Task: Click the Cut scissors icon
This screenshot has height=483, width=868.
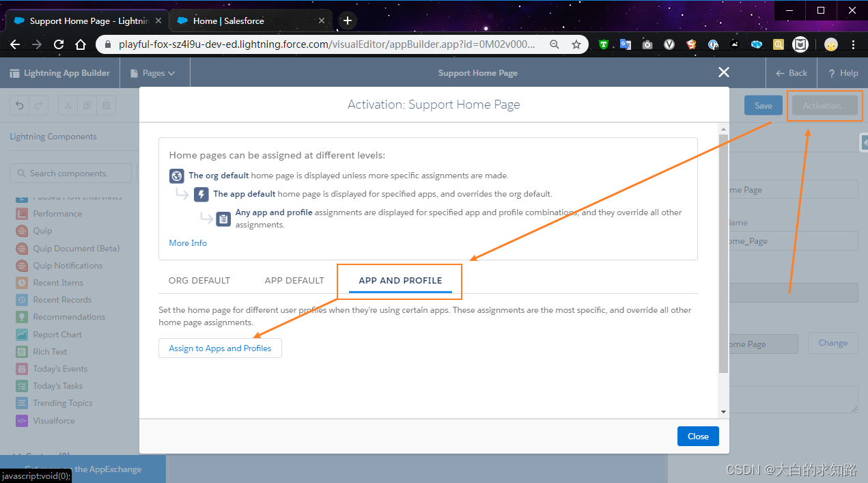Action: pos(68,105)
